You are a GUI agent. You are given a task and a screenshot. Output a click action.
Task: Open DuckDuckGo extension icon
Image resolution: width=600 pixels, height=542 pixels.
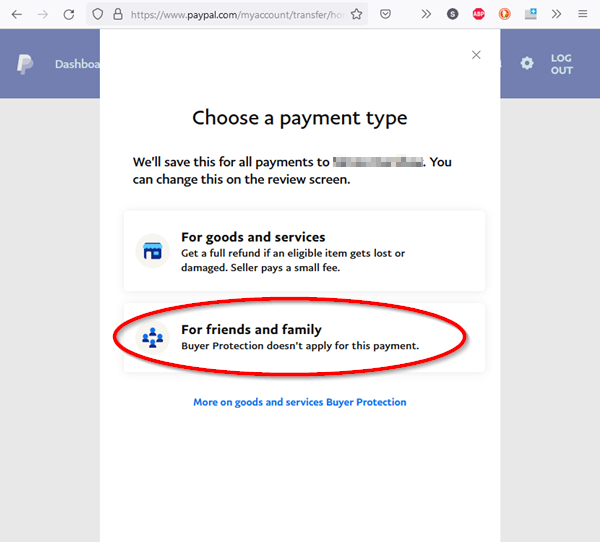point(504,15)
